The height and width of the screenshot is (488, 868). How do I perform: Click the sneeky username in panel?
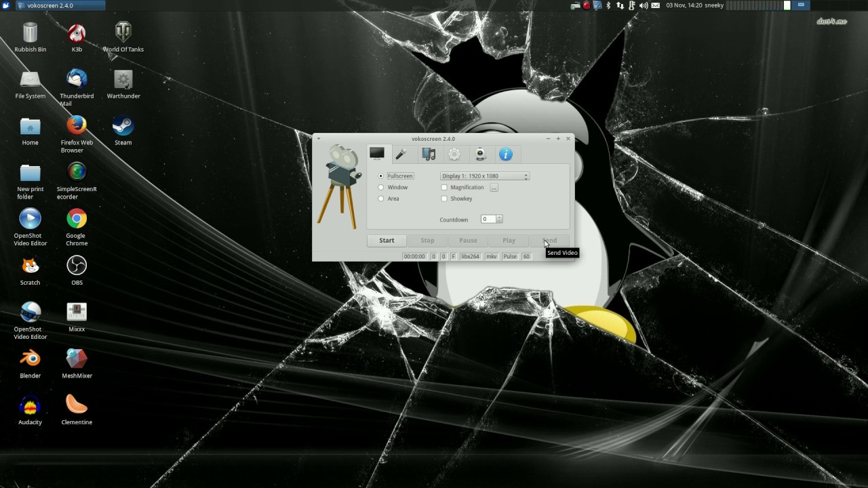pyautogui.click(x=715, y=5)
